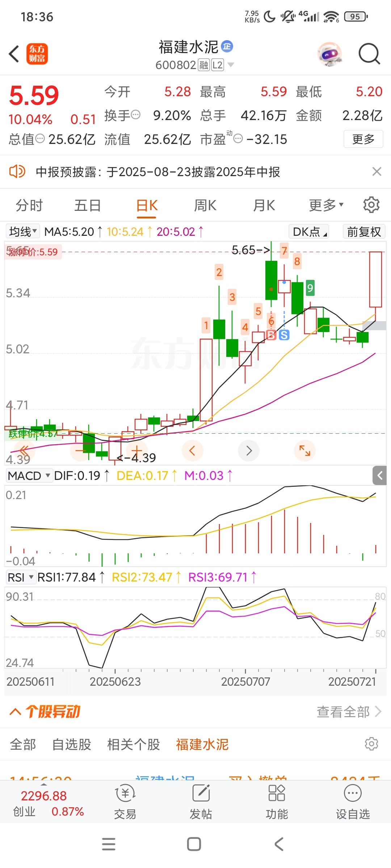The image size is (391, 868).
Task: Open the 东方财富 logo icon
Action: [37, 54]
